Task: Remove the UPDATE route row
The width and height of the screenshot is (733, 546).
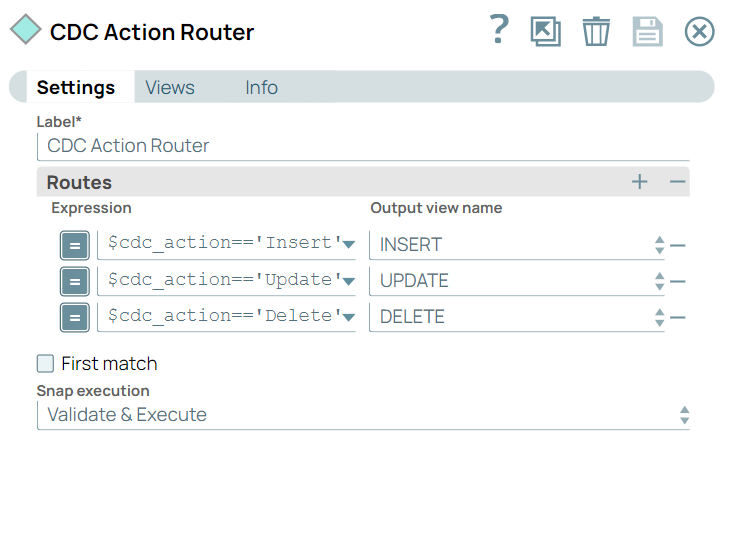Action: (x=678, y=281)
